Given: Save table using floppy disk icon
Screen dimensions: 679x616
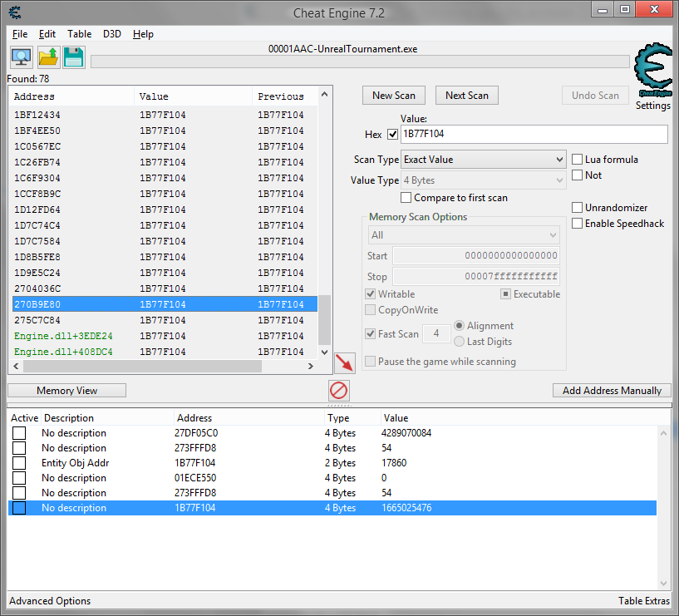Looking at the screenshot, I should [74, 57].
